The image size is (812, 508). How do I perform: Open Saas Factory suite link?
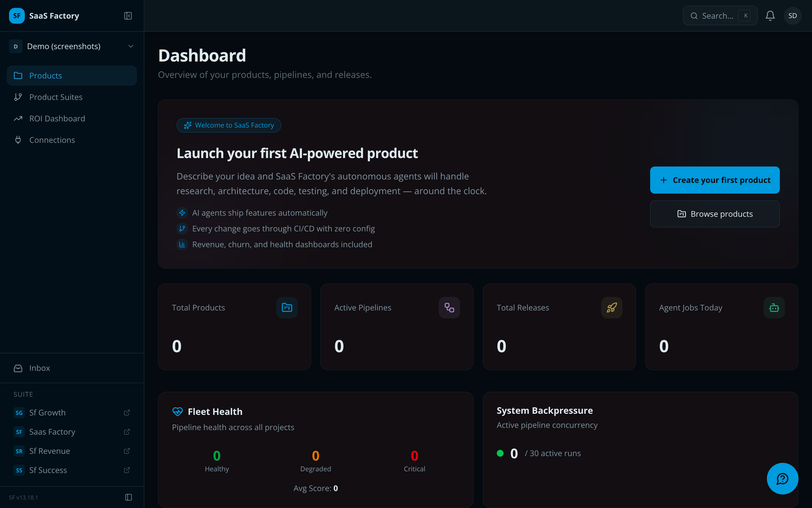(x=72, y=432)
